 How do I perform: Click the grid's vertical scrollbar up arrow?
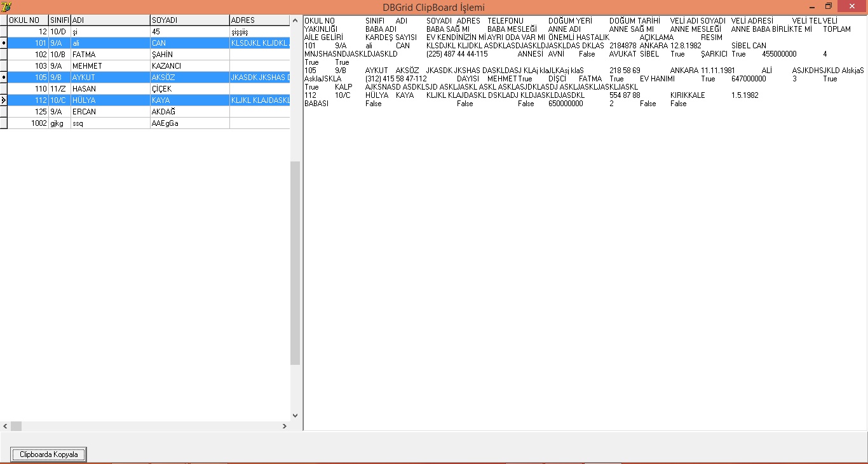[x=295, y=20]
